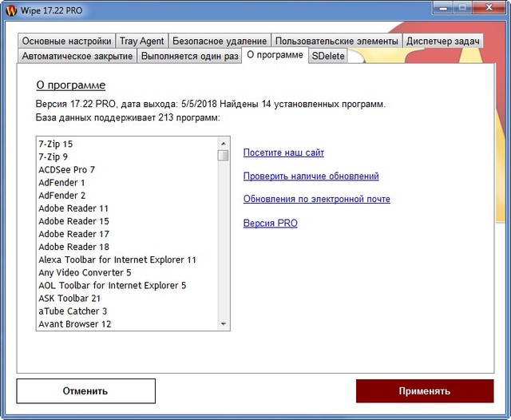Open the Безопасное удаление tab
The image size is (511, 420).
[220, 41]
